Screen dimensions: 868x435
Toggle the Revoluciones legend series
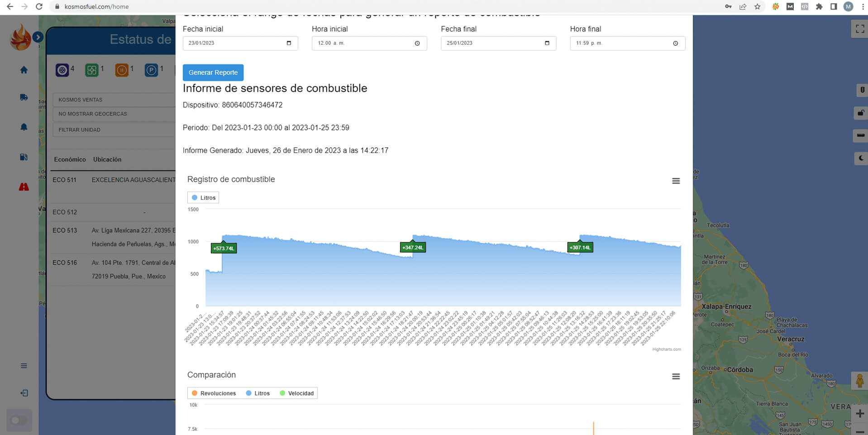pos(214,393)
